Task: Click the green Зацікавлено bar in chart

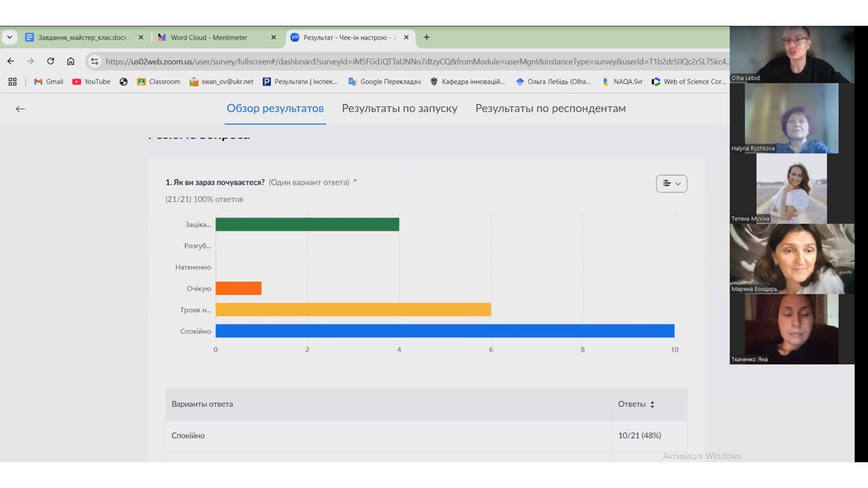Action: [x=307, y=224]
